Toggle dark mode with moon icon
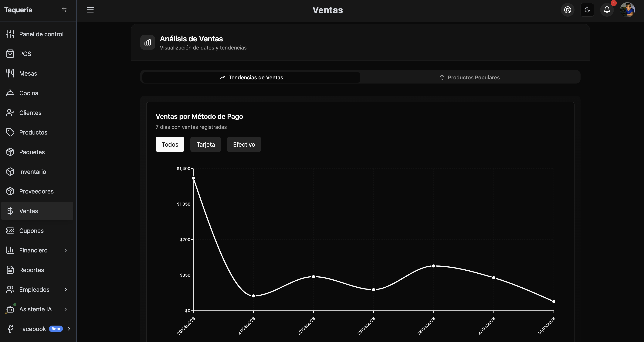Image resolution: width=644 pixels, height=342 pixels. [x=587, y=10]
